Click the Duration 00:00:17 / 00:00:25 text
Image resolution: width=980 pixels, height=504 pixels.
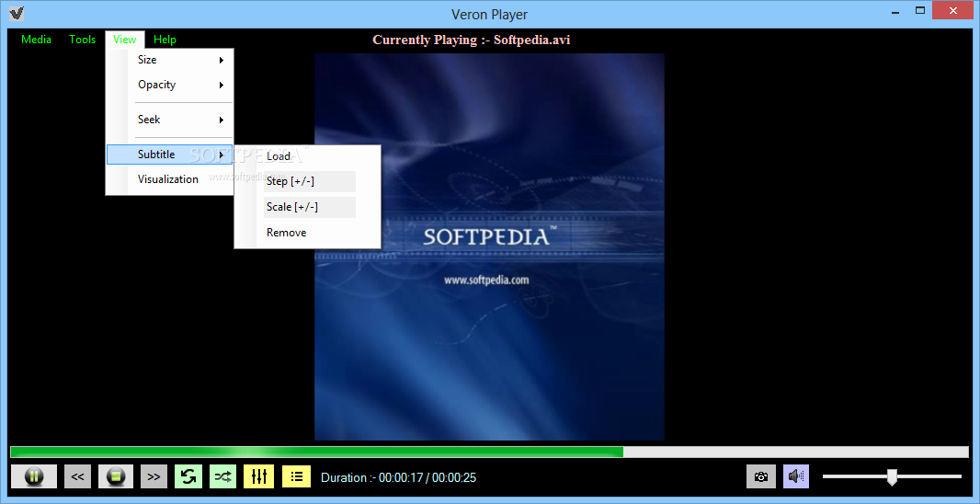click(x=398, y=477)
